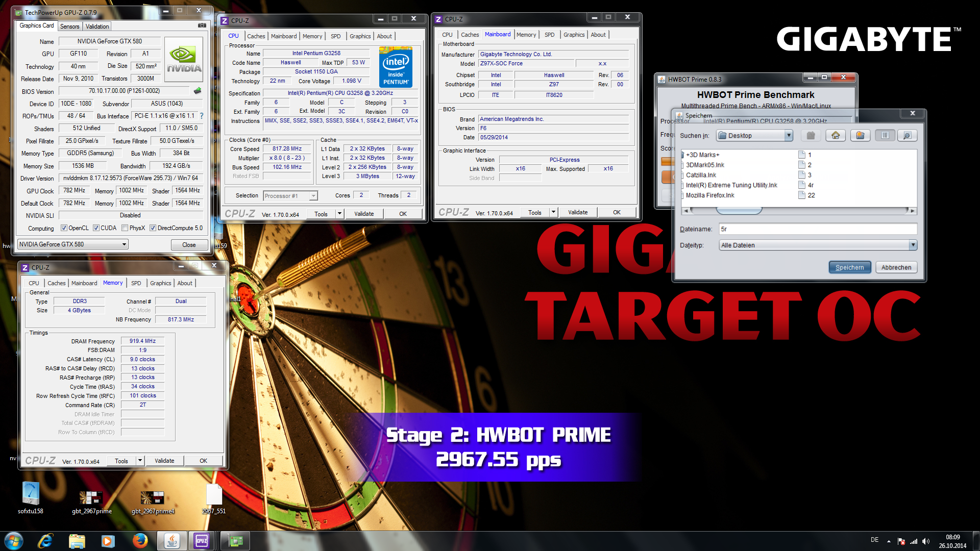Click the GPU-Z BIOS save chip icon
Viewport: 980px width, 551px height.
(x=198, y=91)
